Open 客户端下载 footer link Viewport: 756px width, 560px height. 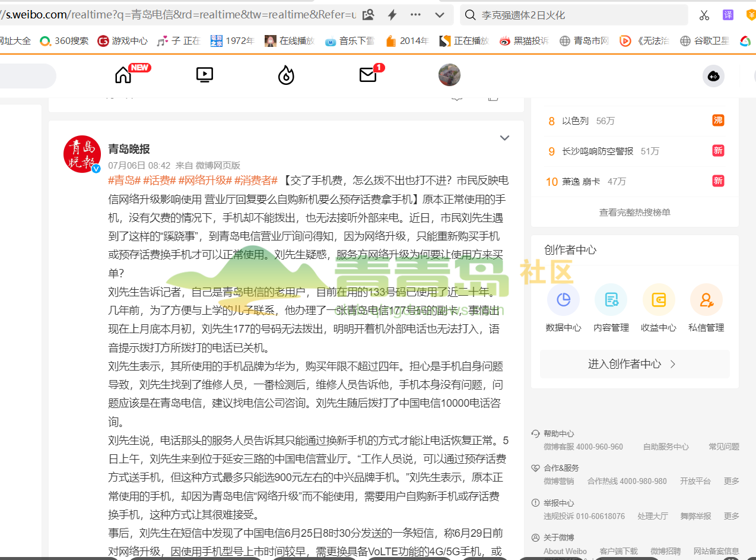[x=618, y=551]
